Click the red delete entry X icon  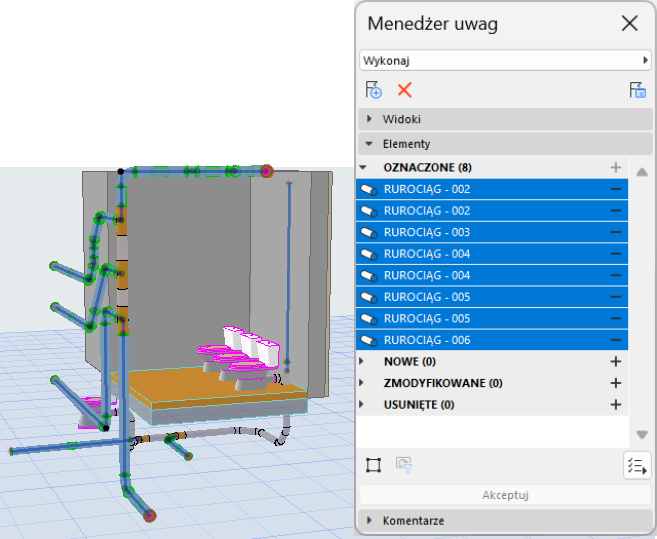coord(405,90)
